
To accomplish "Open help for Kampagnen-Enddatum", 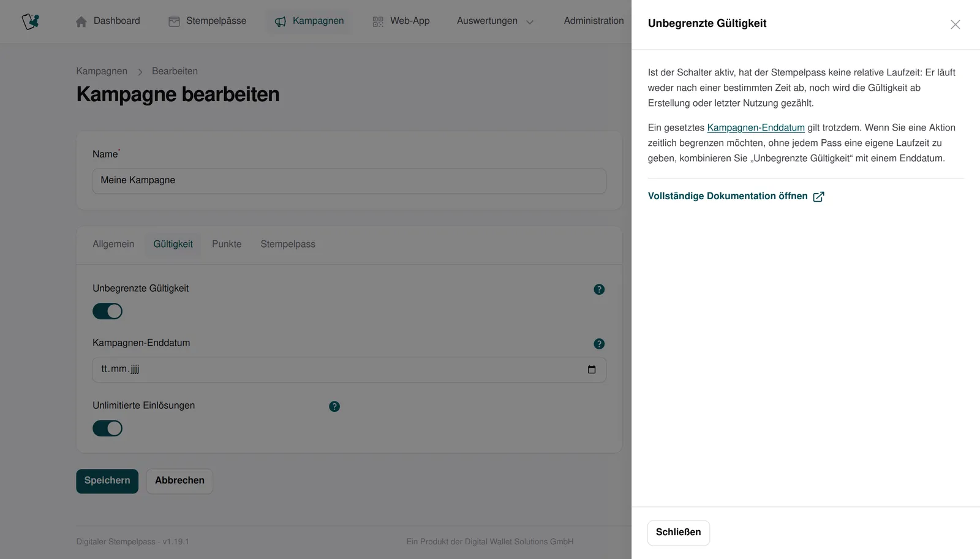I will (x=599, y=344).
